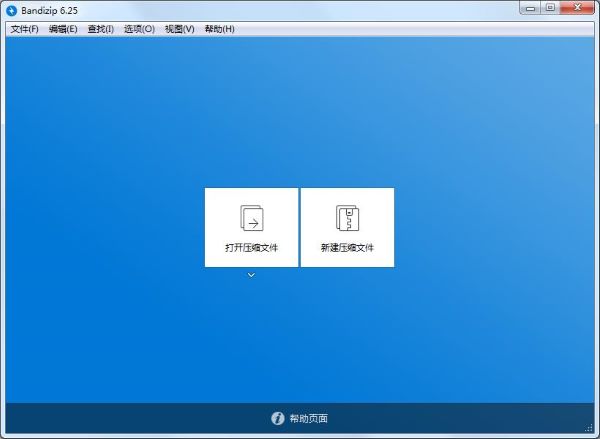Expand recent files chevron below 打开压缩文件

pos(251,275)
